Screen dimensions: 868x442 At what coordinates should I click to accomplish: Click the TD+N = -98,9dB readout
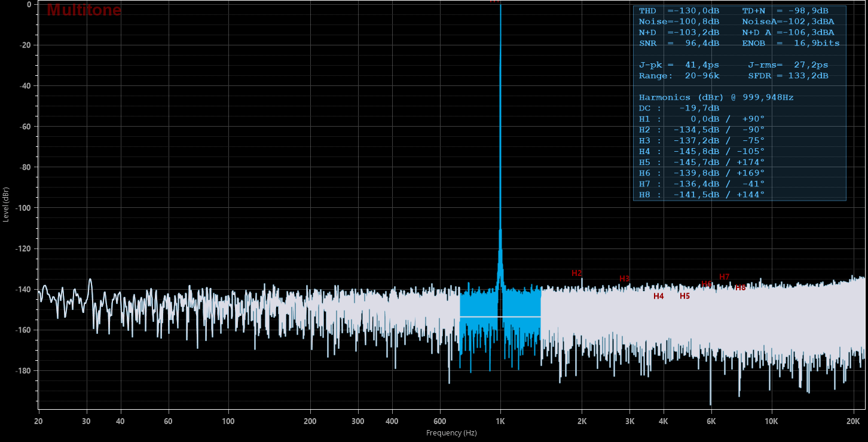coord(785,11)
